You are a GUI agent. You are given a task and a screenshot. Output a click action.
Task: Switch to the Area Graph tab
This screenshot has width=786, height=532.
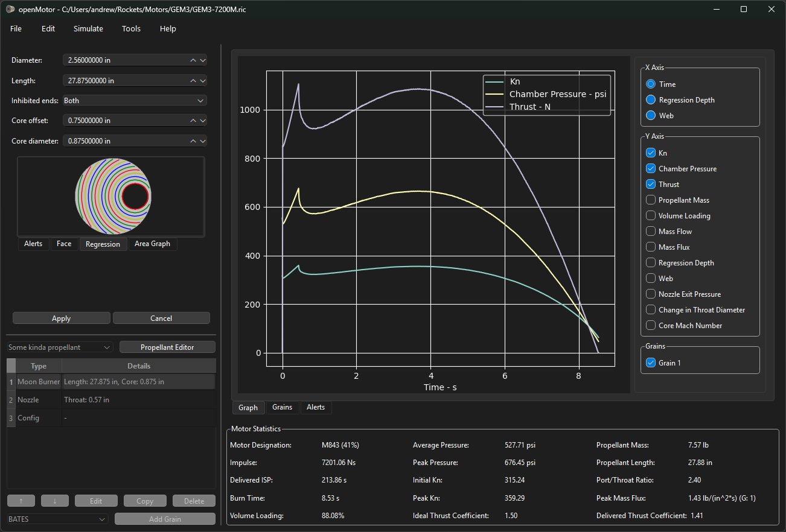click(x=152, y=244)
